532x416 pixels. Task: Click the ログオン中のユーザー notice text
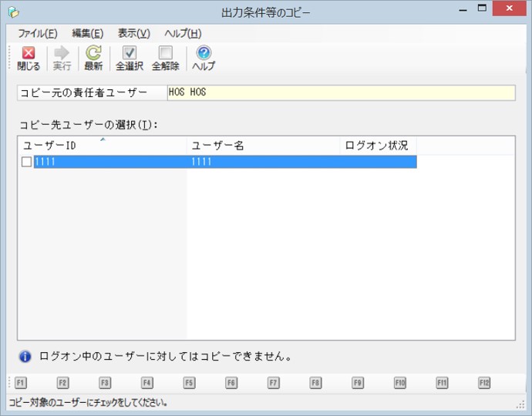[x=165, y=357]
